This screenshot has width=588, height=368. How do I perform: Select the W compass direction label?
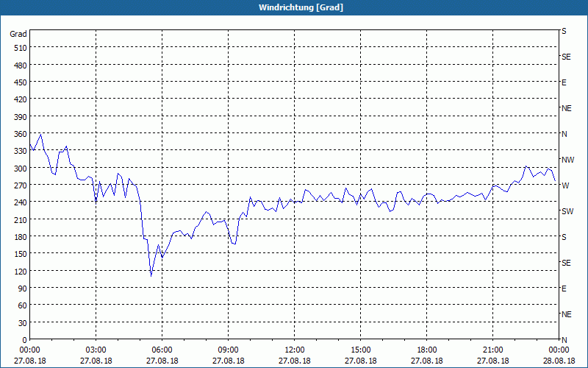tap(565, 185)
